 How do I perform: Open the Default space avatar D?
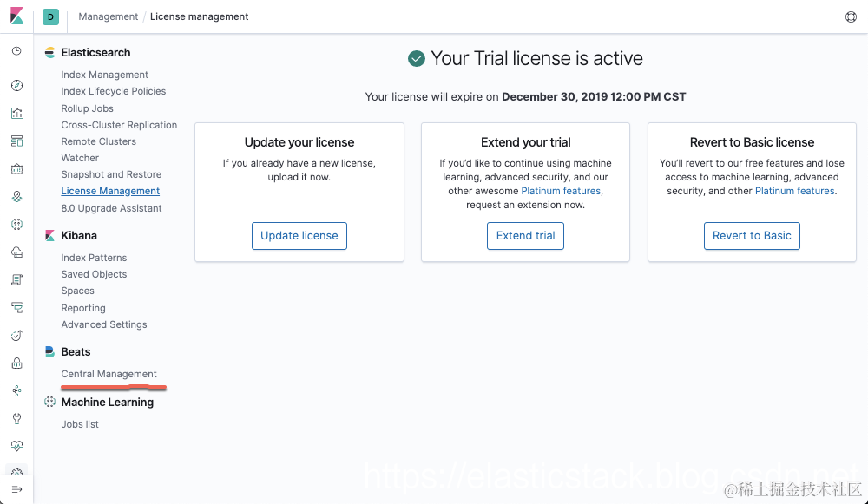pyautogui.click(x=50, y=16)
